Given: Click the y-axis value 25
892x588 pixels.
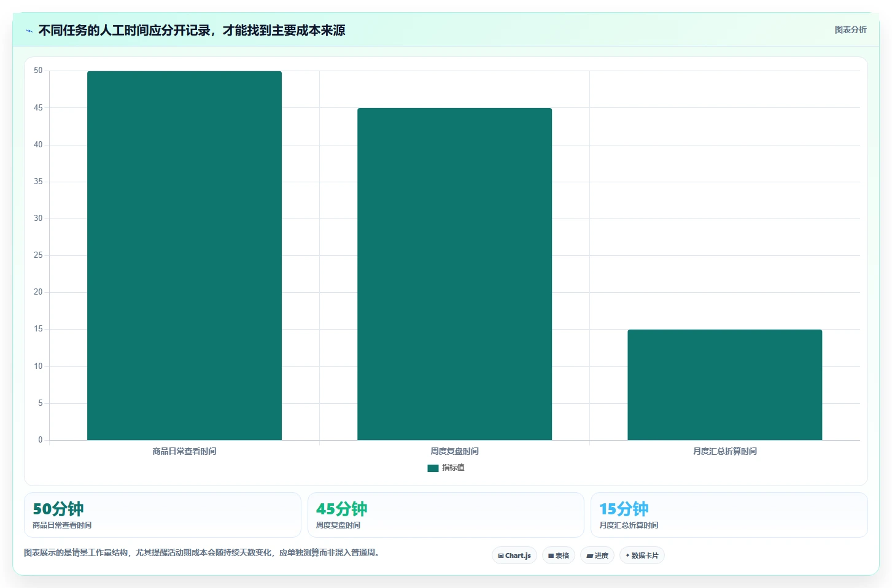Looking at the screenshot, I should click(x=38, y=255).
